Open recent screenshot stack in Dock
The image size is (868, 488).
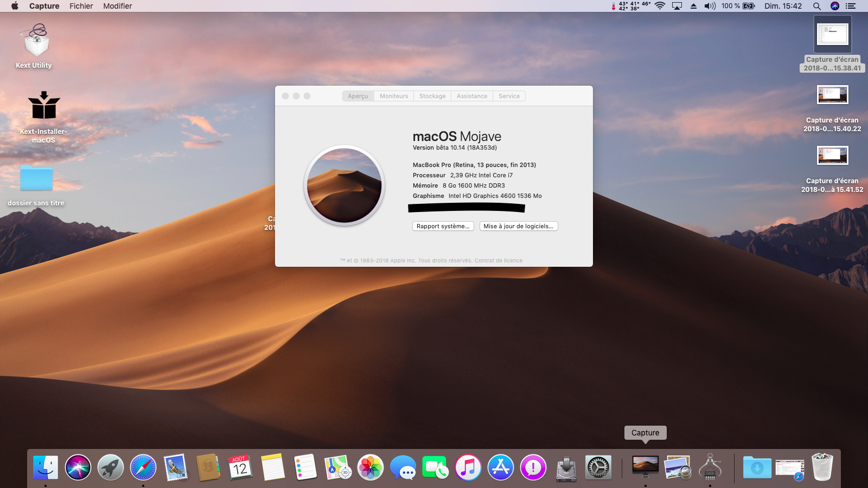click(790, 468)
